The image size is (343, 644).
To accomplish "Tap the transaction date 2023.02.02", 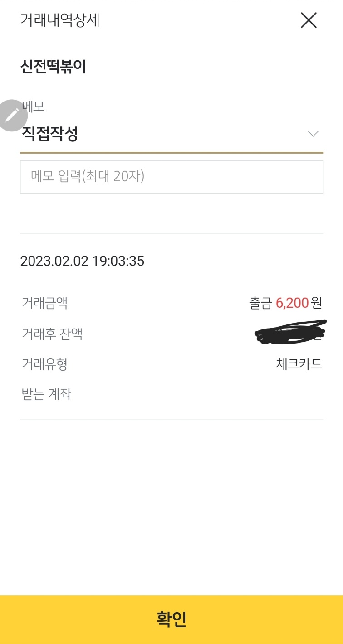I will click(54, 261).
